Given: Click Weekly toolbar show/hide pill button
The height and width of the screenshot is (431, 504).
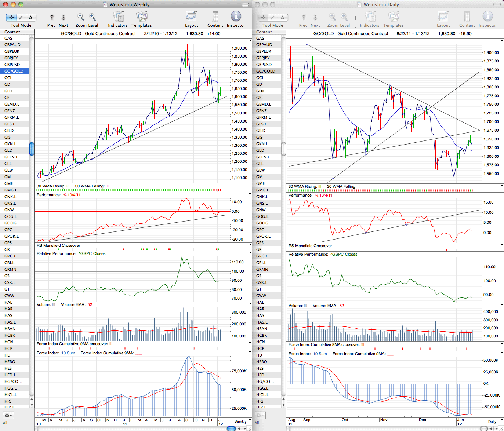Looking at the screenshot, I should pyautogui.click(x=246, y=4).
